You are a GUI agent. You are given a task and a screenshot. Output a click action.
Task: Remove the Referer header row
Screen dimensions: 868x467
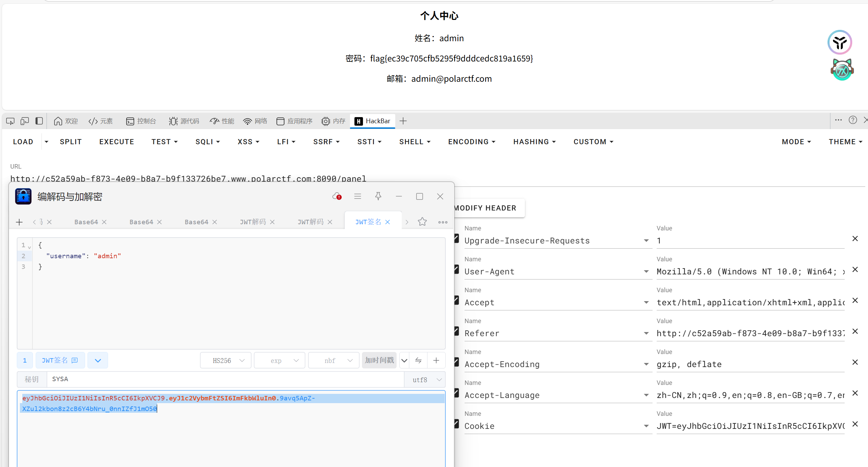tap(855, 331)
